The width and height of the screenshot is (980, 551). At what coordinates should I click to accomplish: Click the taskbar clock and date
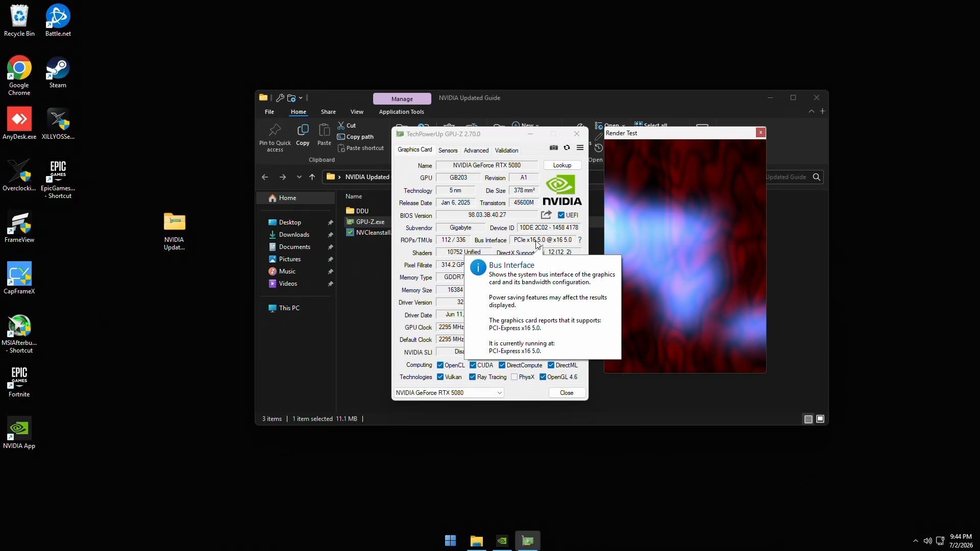coord(961,541)
